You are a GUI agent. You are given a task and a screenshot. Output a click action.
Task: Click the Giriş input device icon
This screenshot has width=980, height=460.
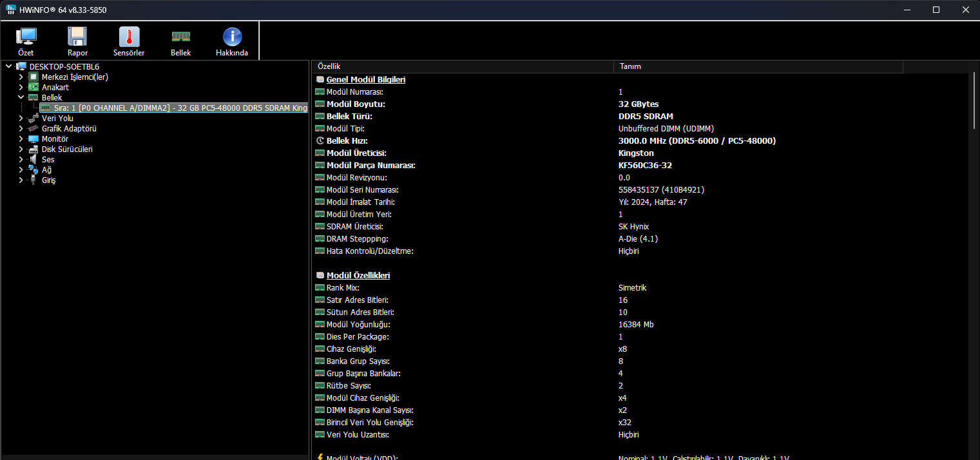(x=34, y=180)
